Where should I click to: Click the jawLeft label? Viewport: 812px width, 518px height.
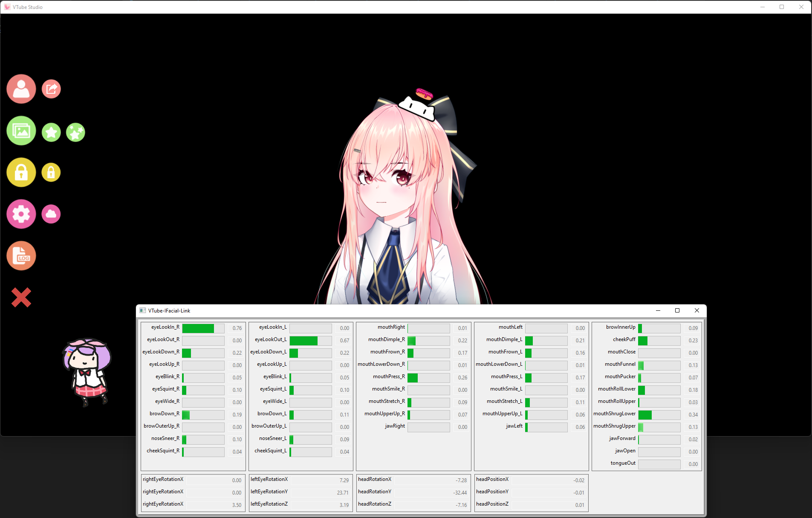[x=514, y=426]
